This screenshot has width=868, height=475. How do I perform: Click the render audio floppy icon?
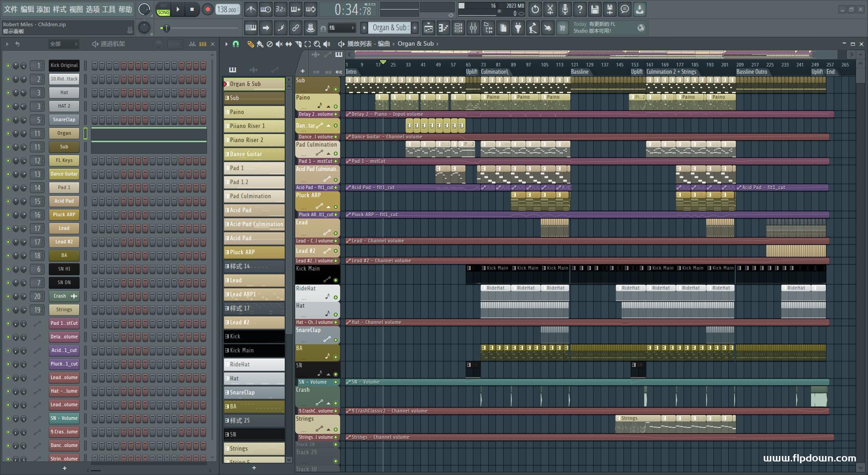coord(610,9)
